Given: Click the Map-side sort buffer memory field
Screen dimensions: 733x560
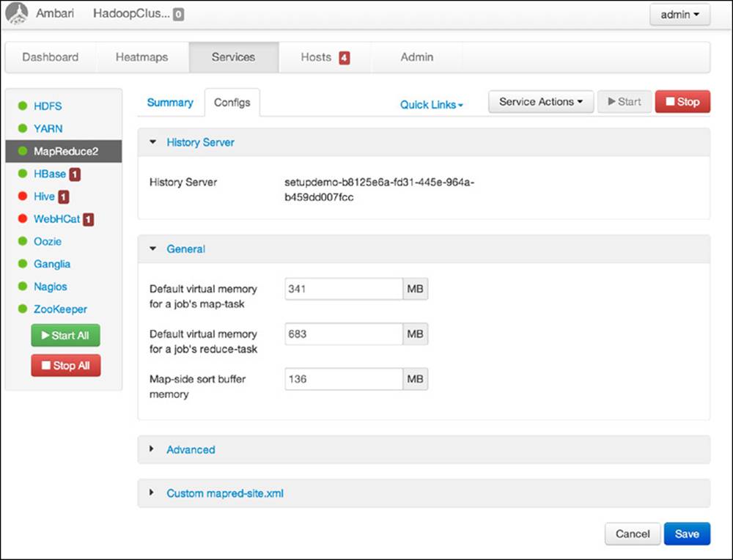Looking at the screenshot, I should point(344,379).
